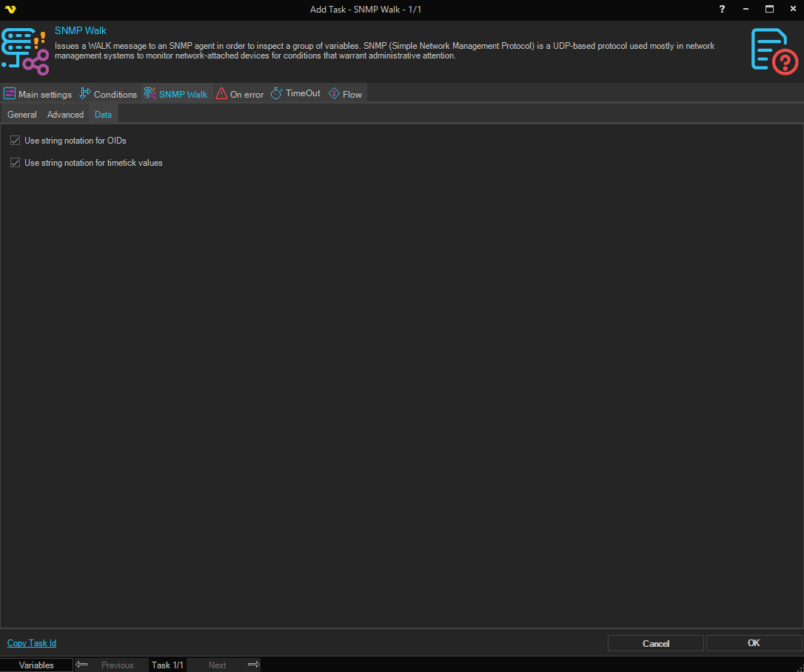The height and width of the screenshot is (672, 804).
Task: Click the TimeOut stopwatch icon
Action: coord(277,93)
